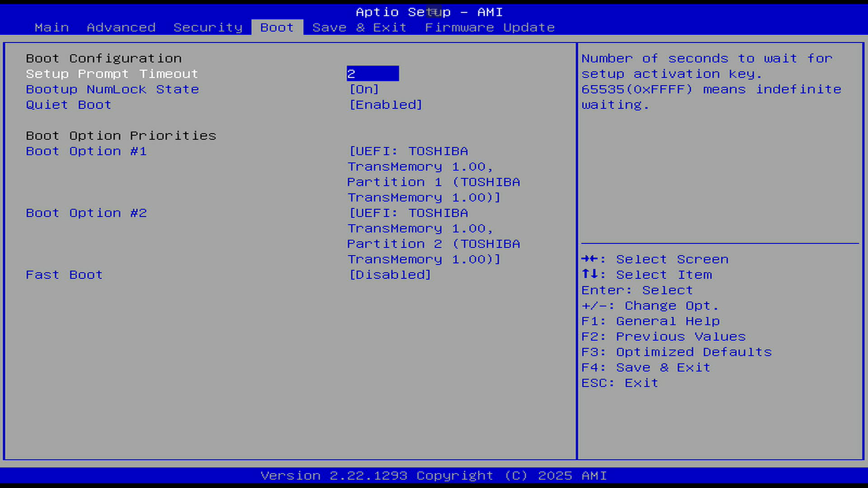868x488 pixels.
Task: Open the Boot Option #2 device dropdown
Action: [x=433, y=236]
